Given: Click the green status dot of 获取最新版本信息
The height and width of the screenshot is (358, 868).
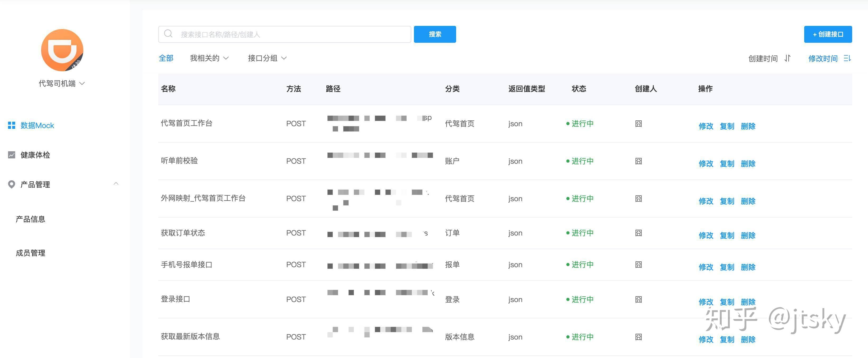Looking at the screenshot, I should click(x=568, y=336).
